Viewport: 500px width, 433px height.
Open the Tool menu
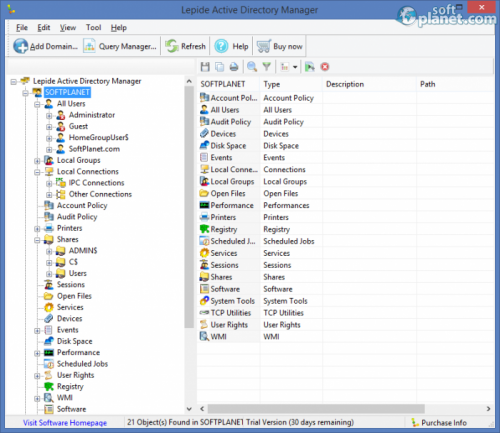(x=94, y=27)
